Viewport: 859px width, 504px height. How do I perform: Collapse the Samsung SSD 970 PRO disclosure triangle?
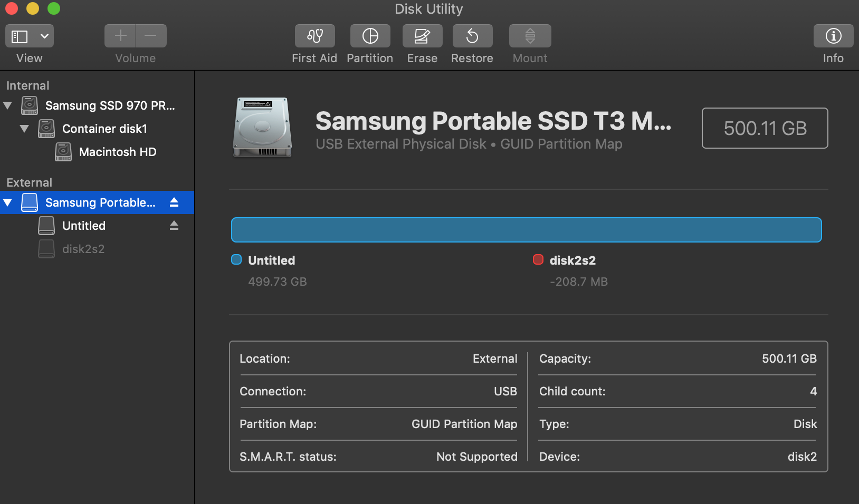[8, 105]
